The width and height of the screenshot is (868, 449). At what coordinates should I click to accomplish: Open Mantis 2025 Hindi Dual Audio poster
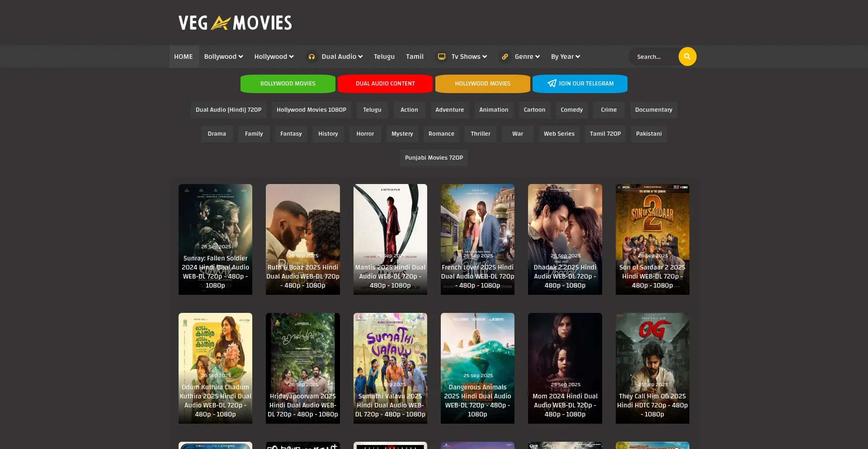click(x=390, y=239)
